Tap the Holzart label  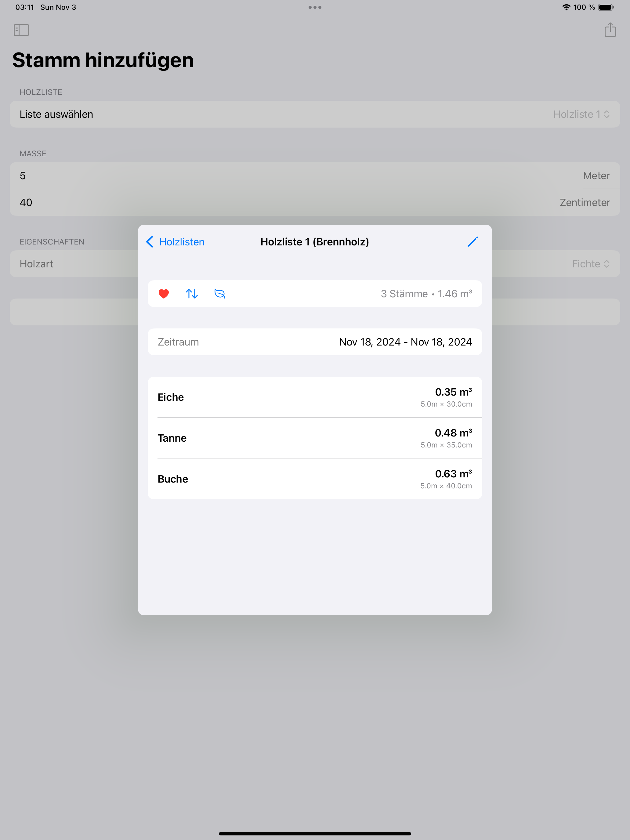[36, 264]
